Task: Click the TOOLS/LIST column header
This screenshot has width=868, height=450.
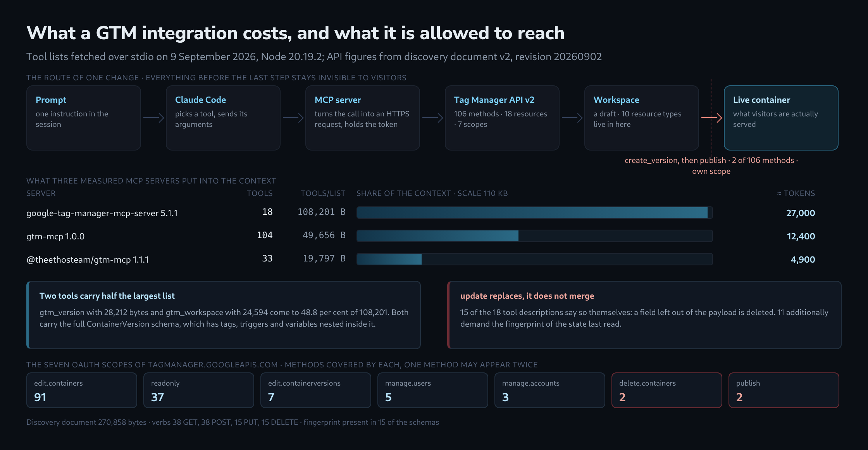Action: [323, 193]
